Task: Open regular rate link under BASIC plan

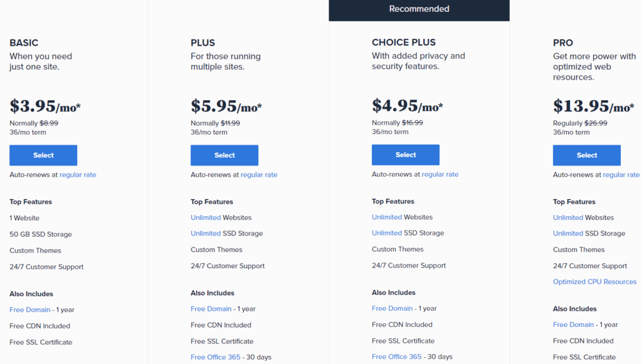Action: pos(78,175)
